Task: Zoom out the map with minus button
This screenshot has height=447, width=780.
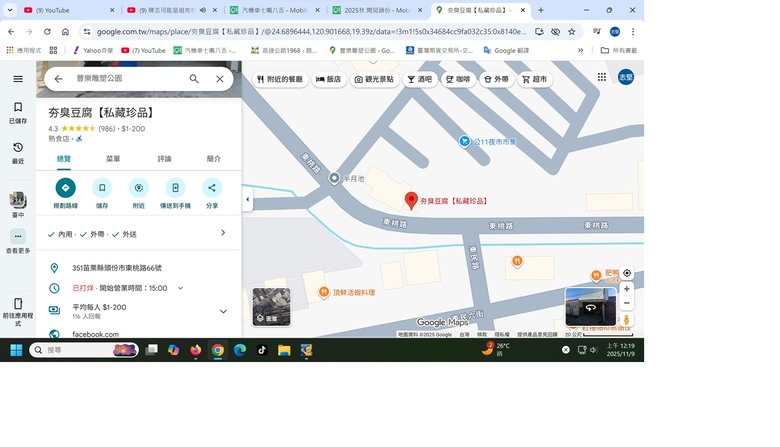Action: (627, 303)
